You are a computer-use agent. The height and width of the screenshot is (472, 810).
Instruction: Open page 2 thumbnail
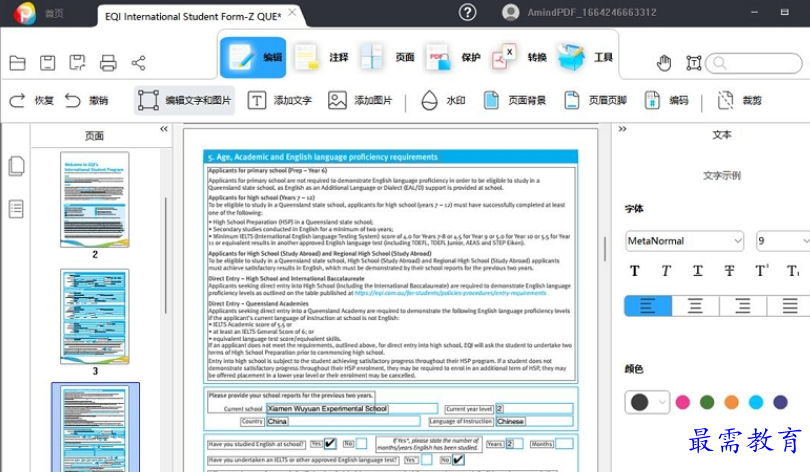tap(95, 200)
